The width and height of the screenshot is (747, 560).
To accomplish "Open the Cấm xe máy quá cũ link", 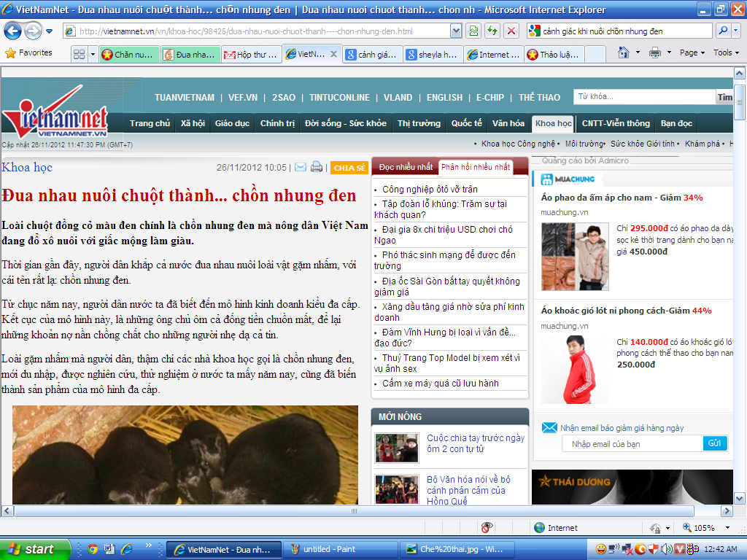I will coord(440,384).
